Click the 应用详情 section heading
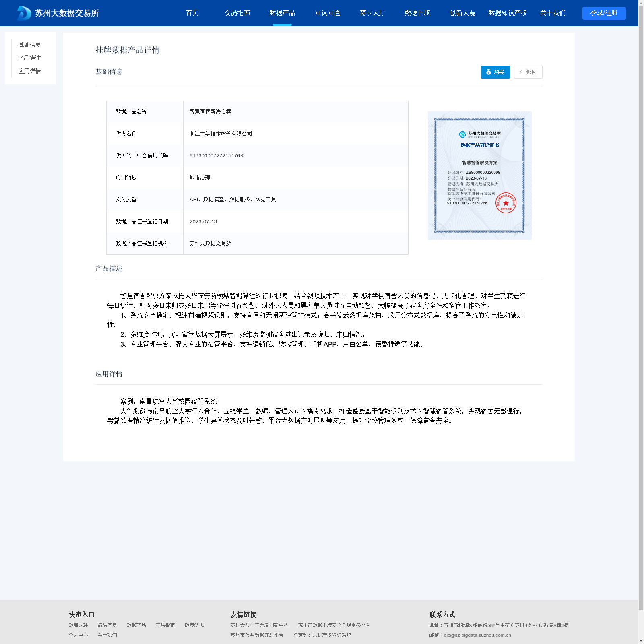 (109, 374)
